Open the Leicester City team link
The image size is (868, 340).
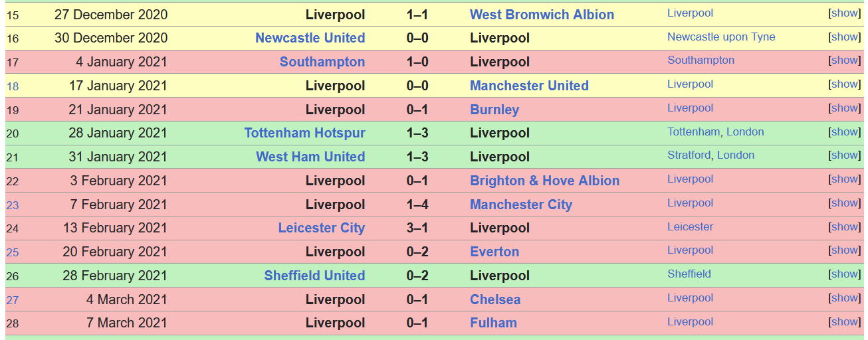321,228
